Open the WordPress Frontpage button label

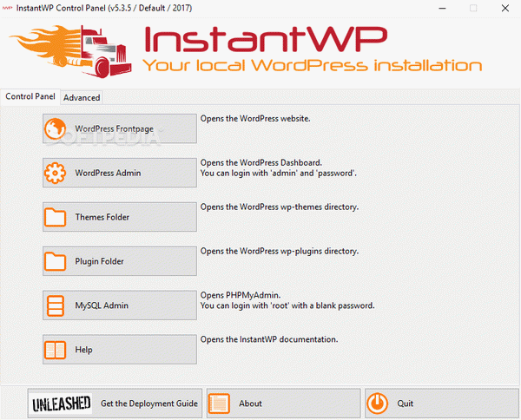coord(115,128)
